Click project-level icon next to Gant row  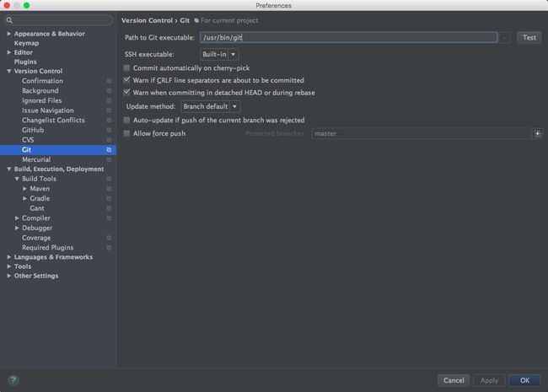point(109,208)
